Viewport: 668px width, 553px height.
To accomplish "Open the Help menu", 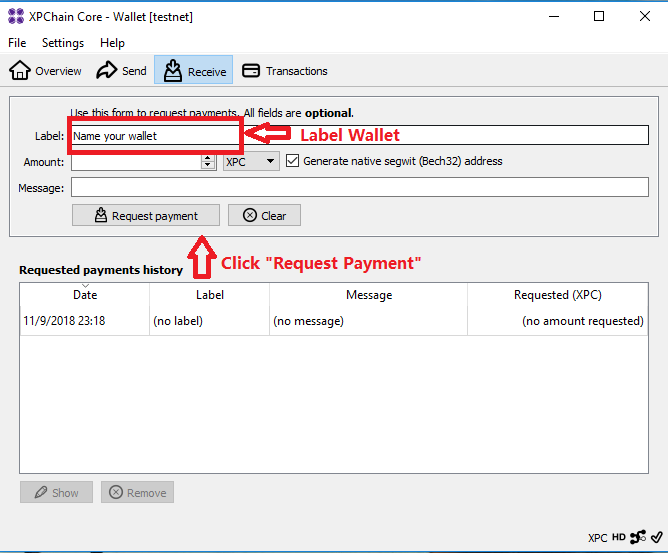I will [112, 43].
